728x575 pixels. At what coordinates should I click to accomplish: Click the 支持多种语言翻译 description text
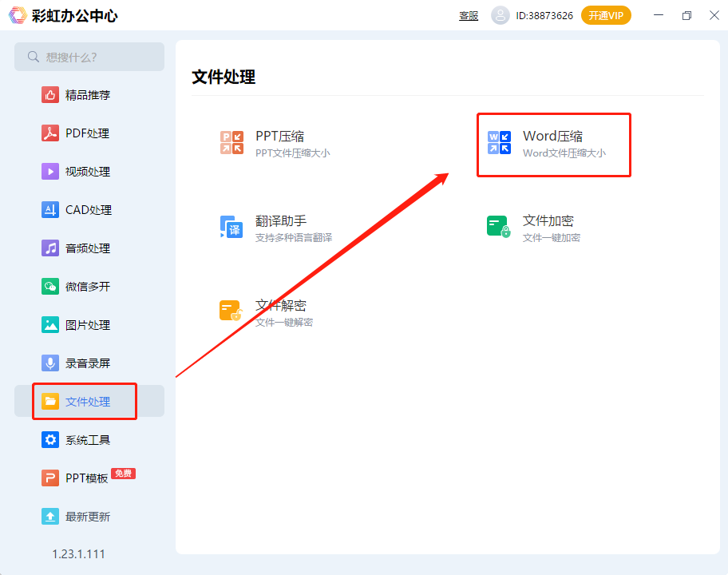click(294, 238)
